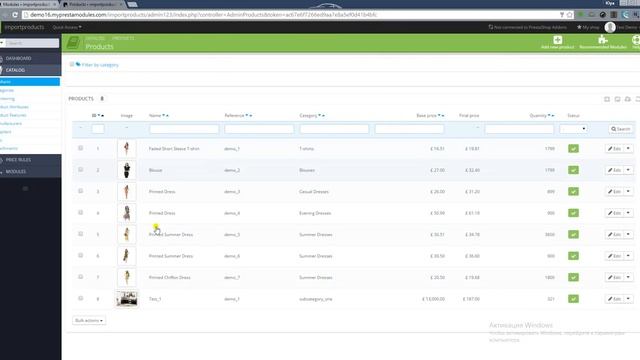Click the Casual Dresses category cell
This screenshot has width=640, height=360.
point(313,191)
